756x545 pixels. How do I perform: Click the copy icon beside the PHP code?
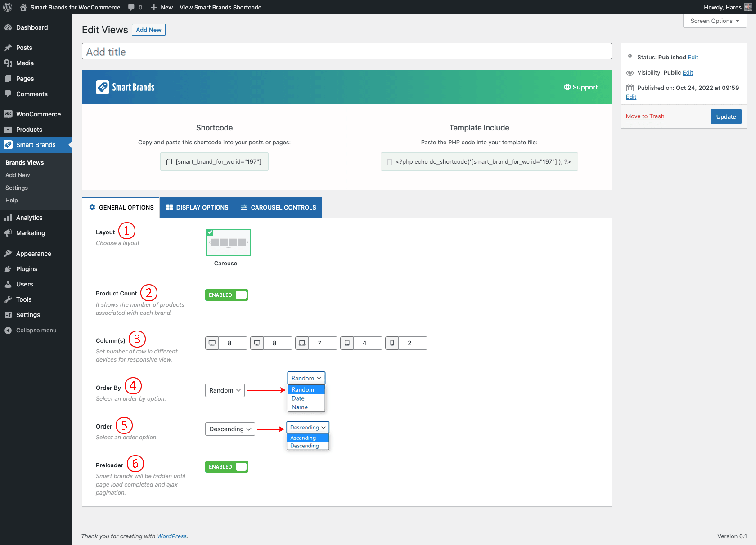click(x=390, y=162)
